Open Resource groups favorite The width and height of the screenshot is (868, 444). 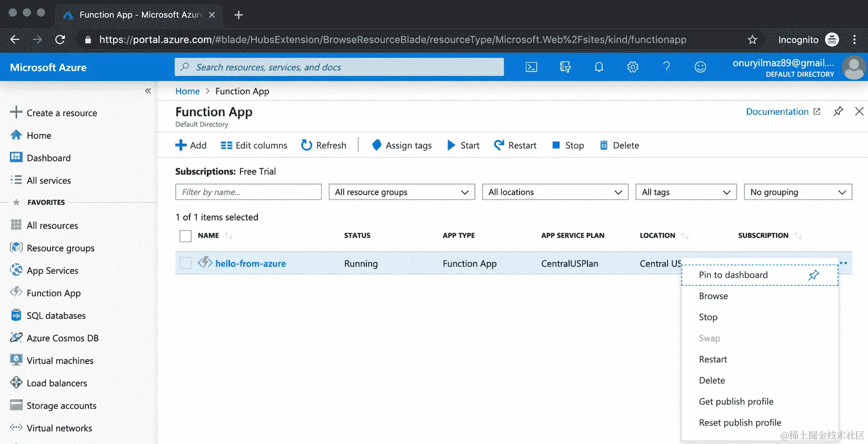point(53,248)
